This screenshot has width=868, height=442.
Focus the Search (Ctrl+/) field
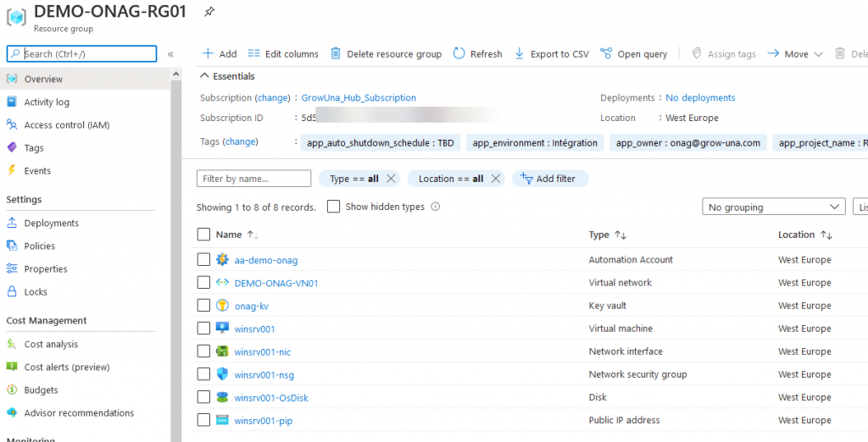click(x=82, y=53)
